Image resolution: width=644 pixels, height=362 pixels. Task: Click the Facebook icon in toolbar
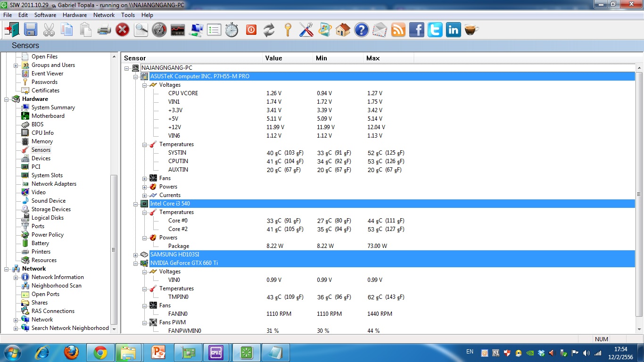click(417, 30)
